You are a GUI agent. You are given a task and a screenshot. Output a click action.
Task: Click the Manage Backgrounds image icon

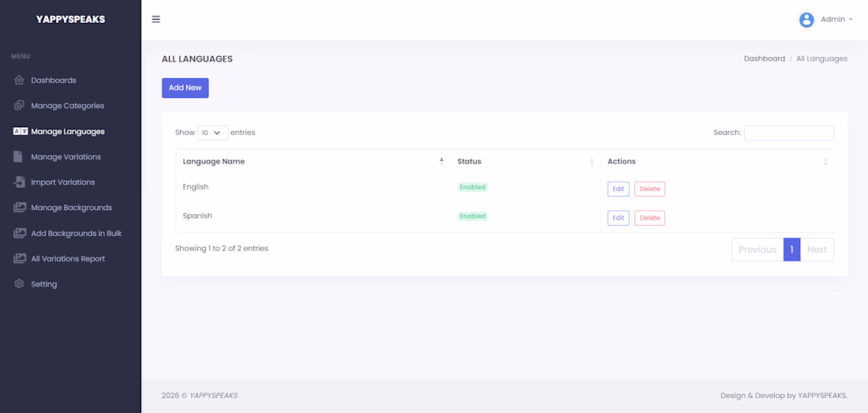[20, 207]
